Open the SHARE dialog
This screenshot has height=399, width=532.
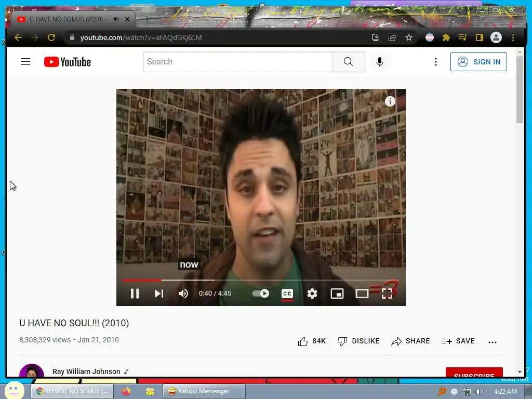pyautogui.click(x=410, y=341)
